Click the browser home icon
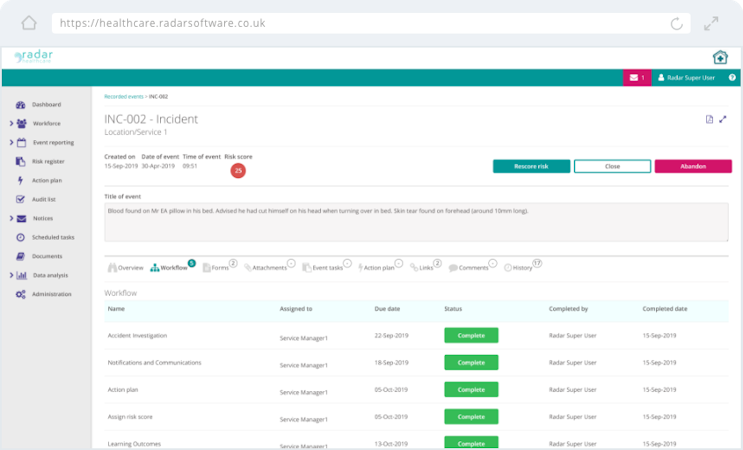 29,23
